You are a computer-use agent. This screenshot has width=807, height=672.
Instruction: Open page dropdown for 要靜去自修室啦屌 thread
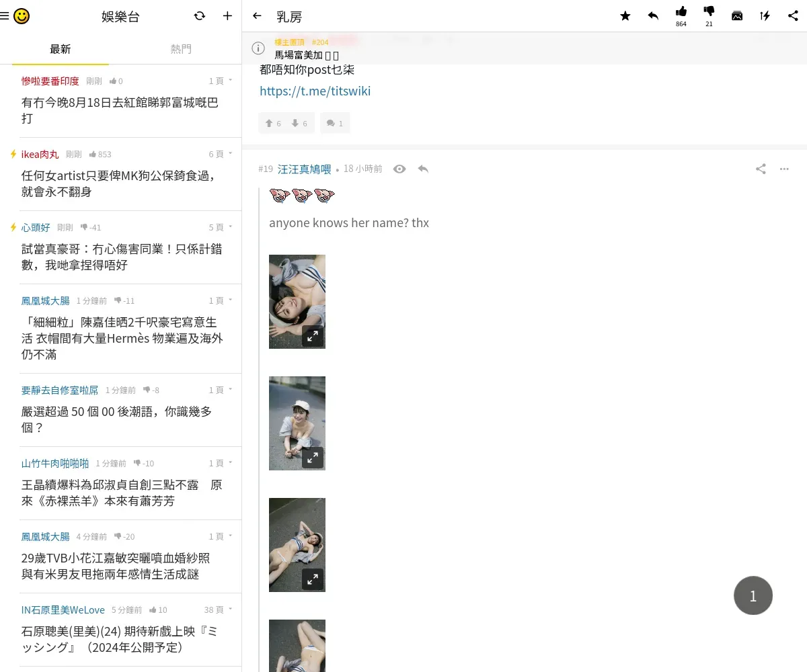[221, 390]
